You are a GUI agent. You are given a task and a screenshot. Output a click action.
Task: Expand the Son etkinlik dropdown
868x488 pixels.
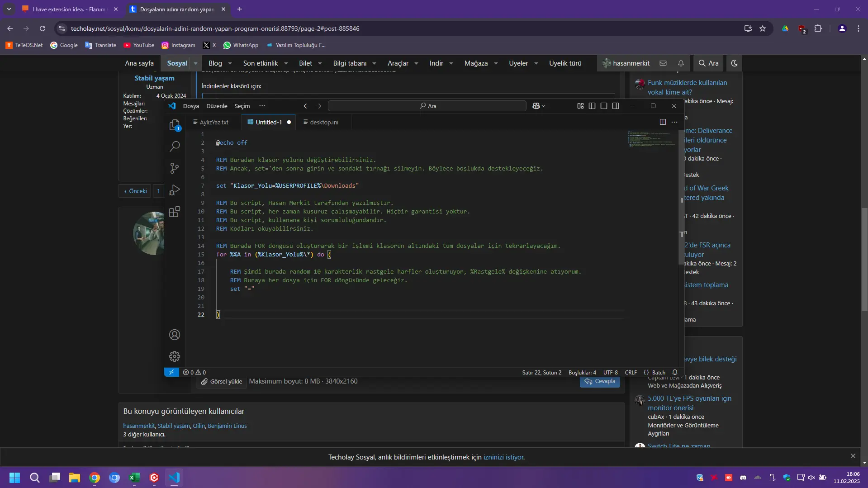(285, 63)
